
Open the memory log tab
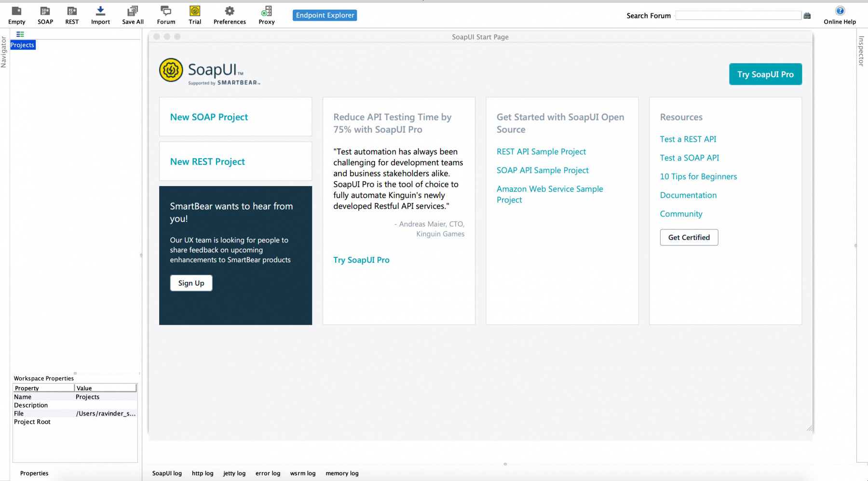tap(342, 473)
